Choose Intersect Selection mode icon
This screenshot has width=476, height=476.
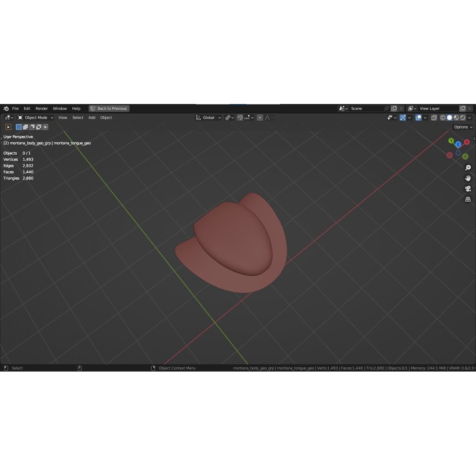(45, 127)
